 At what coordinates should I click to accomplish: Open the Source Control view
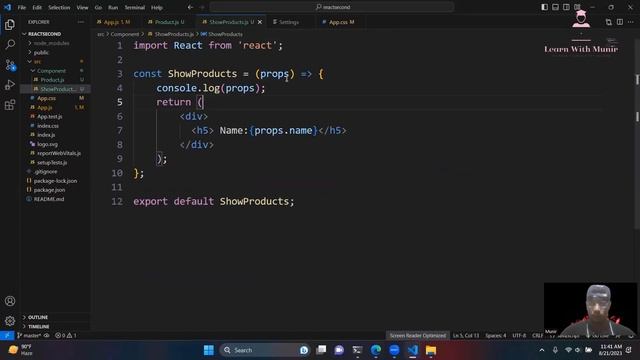(10, 64)
